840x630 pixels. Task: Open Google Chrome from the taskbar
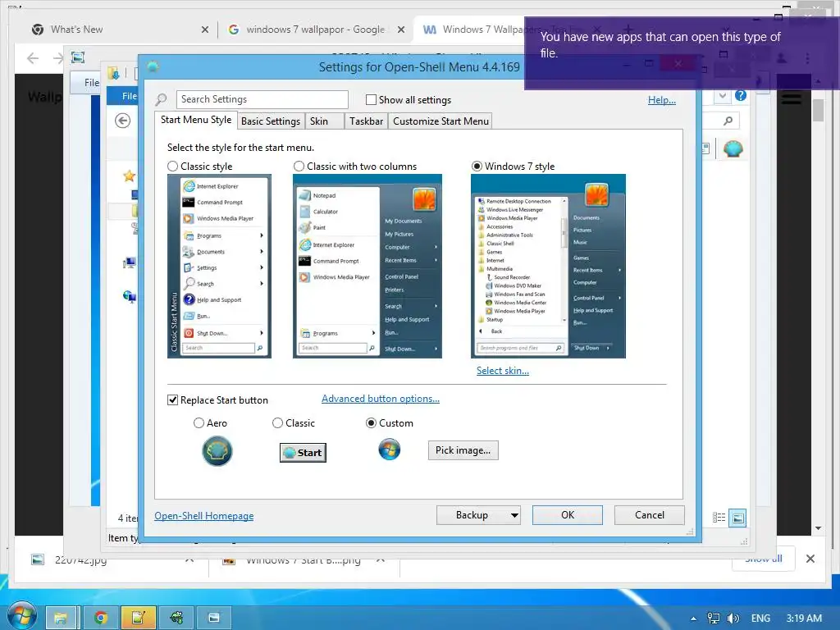[100, 619]
